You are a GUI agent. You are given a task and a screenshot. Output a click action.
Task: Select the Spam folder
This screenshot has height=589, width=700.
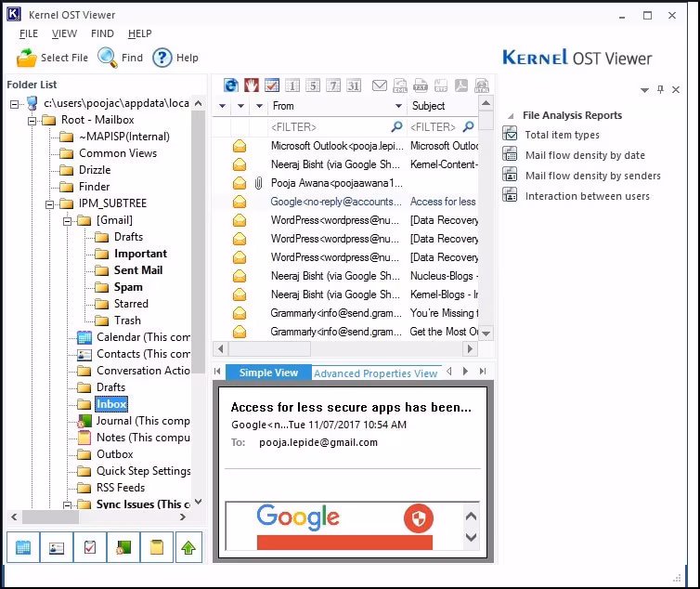(128, 287)
